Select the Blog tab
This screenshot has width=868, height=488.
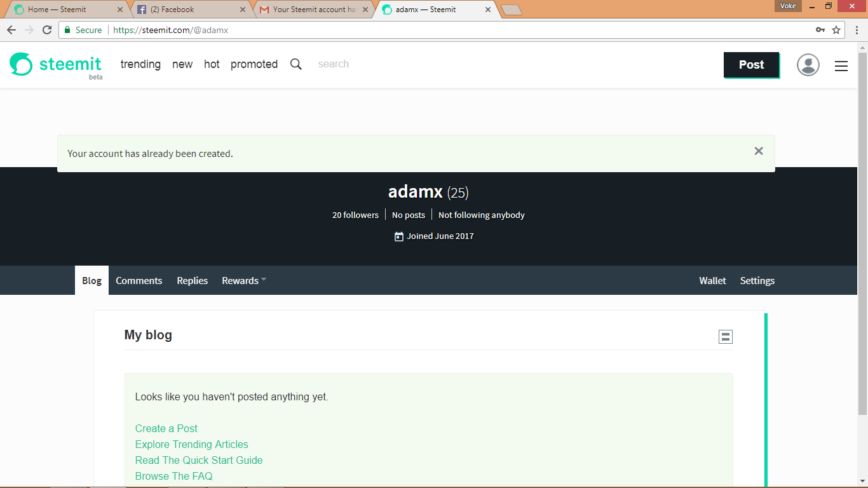(92, 280)
